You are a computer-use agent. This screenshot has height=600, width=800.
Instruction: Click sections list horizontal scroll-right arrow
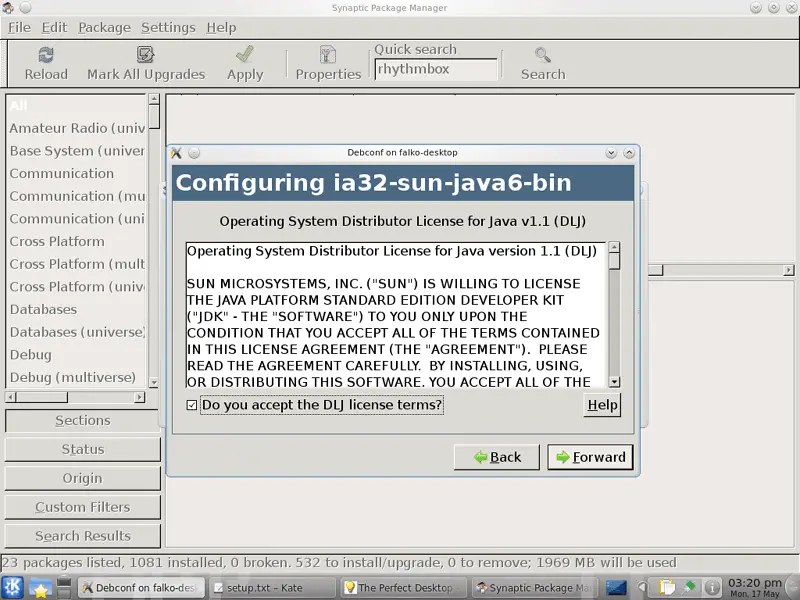139,397
